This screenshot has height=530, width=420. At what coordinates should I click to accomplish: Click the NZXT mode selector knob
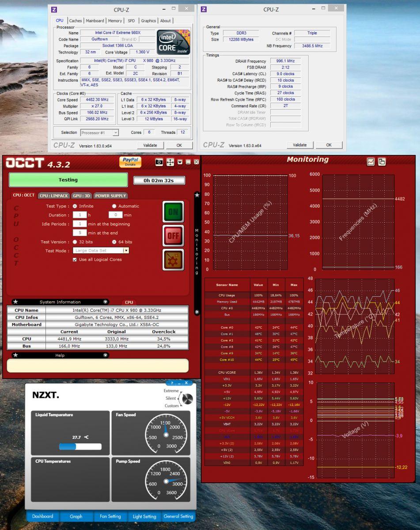tap(188, 399)
